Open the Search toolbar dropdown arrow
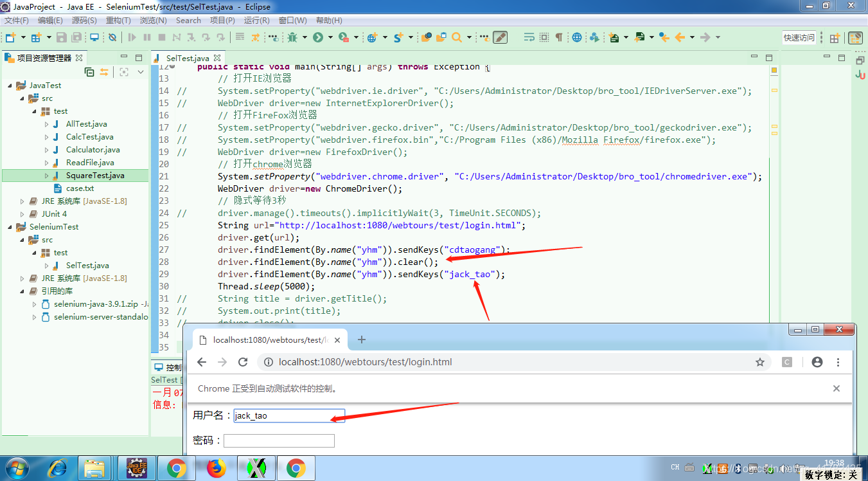Image resolution: width=868 pixels, height=481 pixels. pos(469,37)
